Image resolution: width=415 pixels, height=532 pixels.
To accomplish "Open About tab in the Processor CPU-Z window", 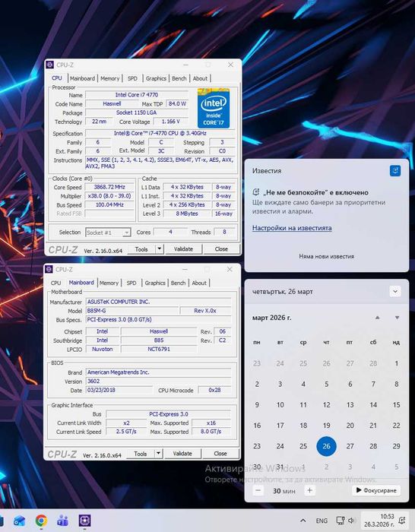I will coord(200,78).
